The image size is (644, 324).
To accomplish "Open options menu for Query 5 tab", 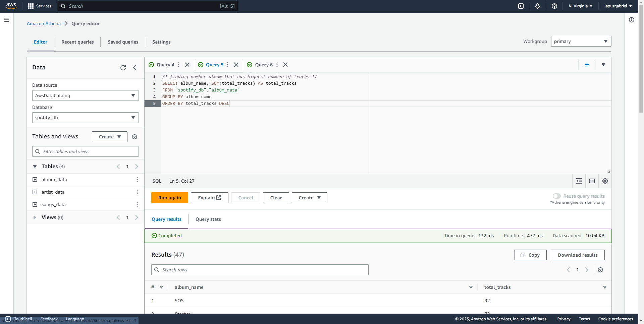I will pyautogui.click(x=228, y=65).
